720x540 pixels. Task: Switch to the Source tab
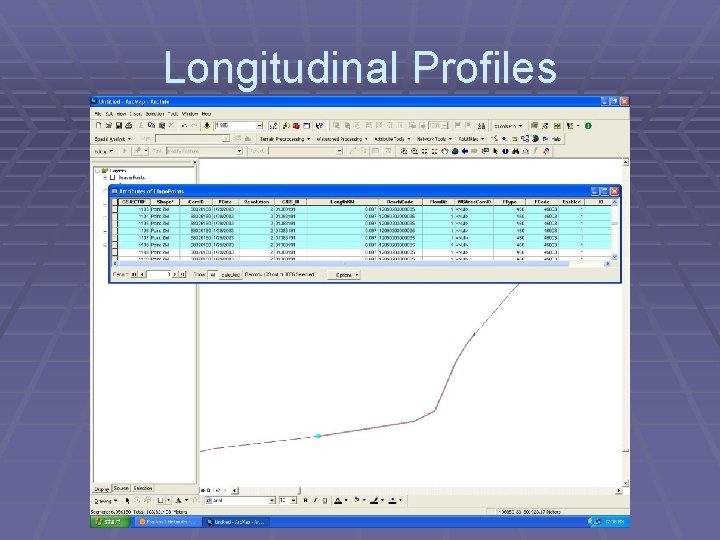tap(121, 488)
